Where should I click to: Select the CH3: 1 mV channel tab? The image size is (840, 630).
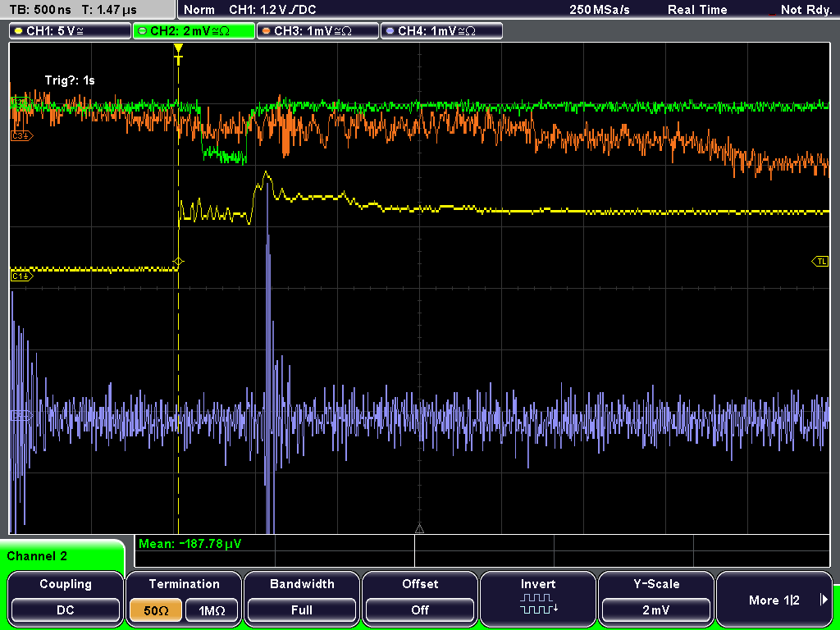317,31
